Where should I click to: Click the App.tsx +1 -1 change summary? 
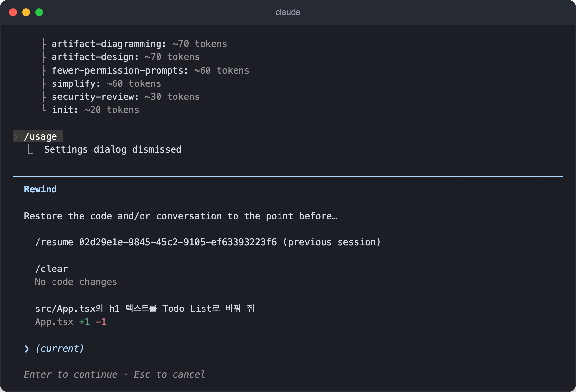click(x=71, y=322)
